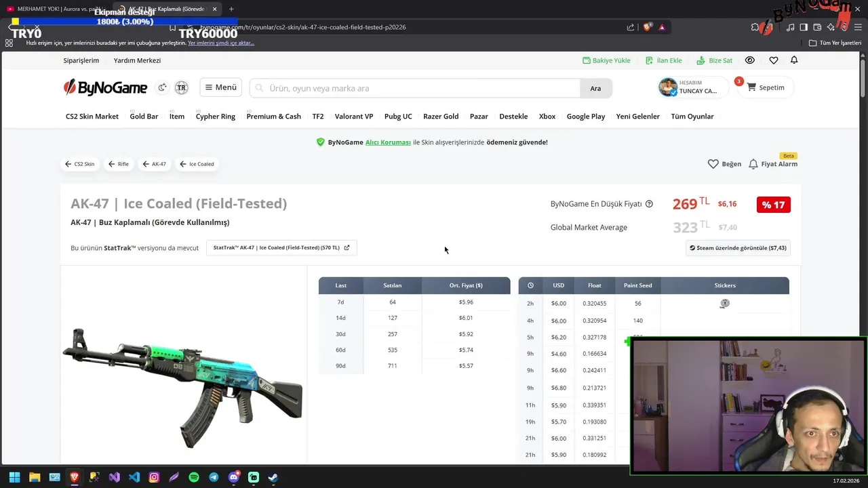Open the Brave playlist music icon
The width and height of the screenshot is (868, 488).
[791, 27]
